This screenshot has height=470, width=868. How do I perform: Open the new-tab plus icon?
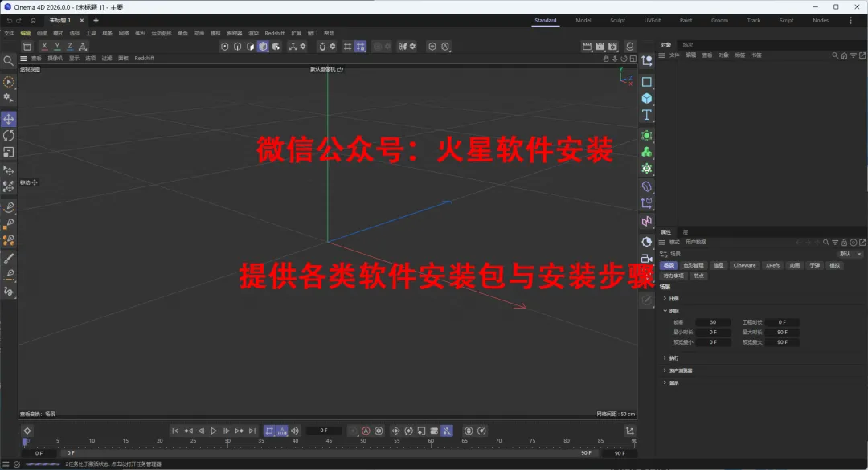pos(96,20)
